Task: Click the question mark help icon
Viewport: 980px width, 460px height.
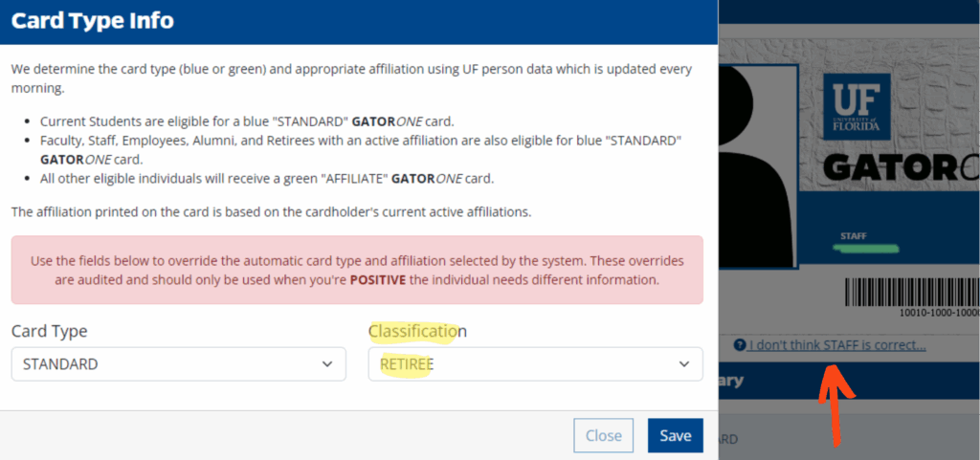Action: pyautogui.click(x=740, y=344)
